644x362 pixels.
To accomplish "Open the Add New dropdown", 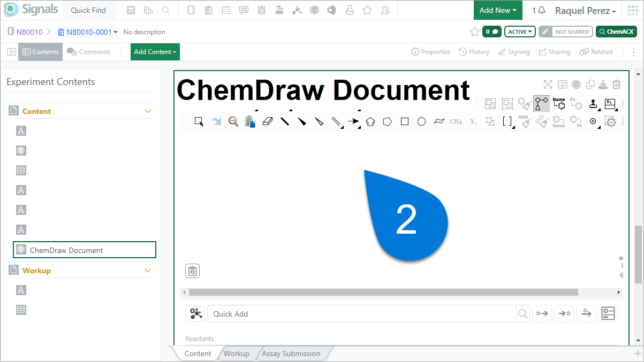I will (x=498, y=10).
